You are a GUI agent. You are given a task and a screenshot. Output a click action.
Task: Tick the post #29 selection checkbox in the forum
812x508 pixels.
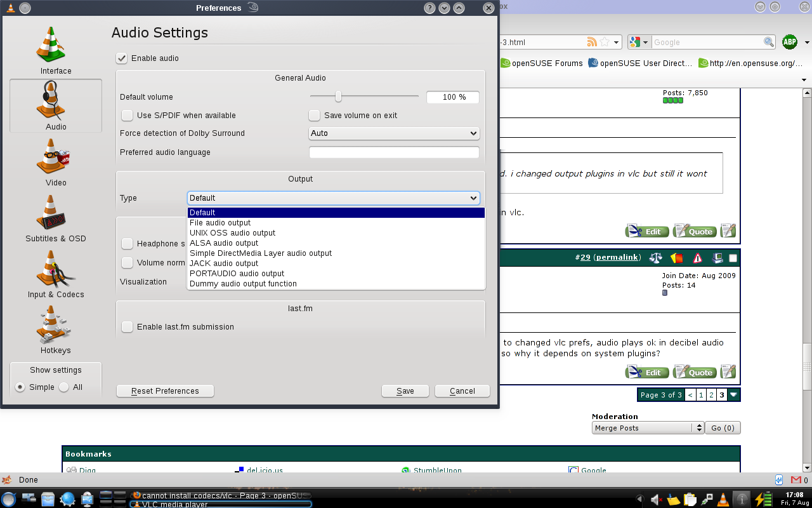click(x=733, y=258)
